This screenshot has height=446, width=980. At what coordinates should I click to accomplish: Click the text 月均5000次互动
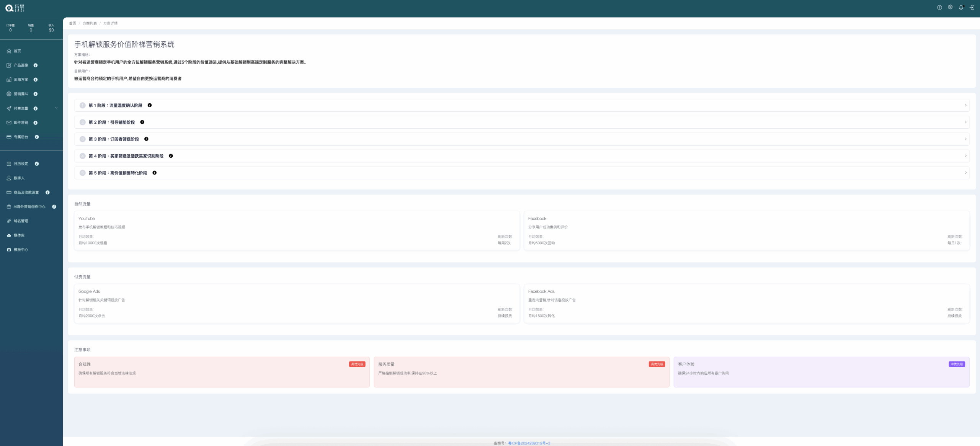coord(542,243)
